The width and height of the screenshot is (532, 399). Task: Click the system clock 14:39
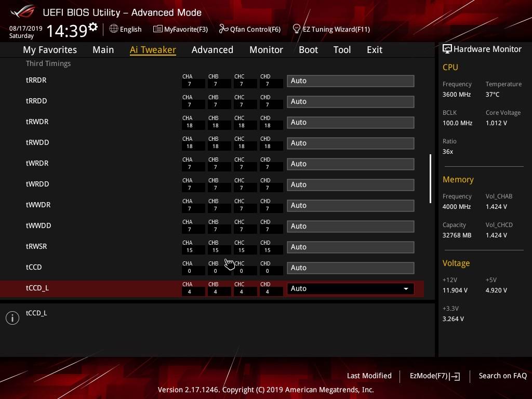(x=67, y=31)
